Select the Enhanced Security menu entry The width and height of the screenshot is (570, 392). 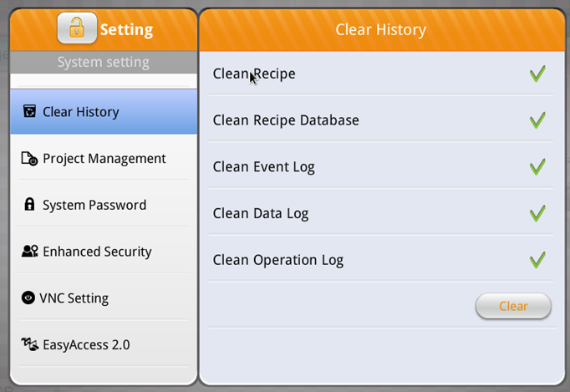coord(104,252)
